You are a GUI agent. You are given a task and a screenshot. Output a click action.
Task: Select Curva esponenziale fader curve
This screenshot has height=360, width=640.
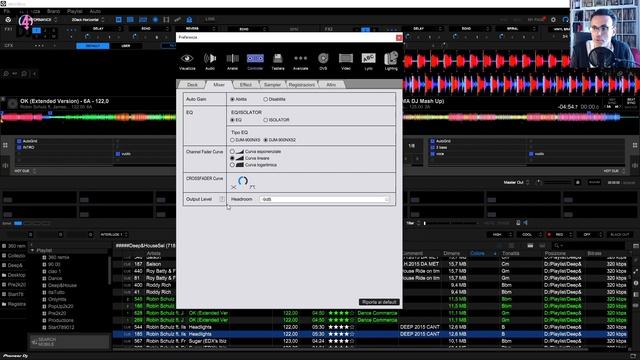(x=232, y=151)
